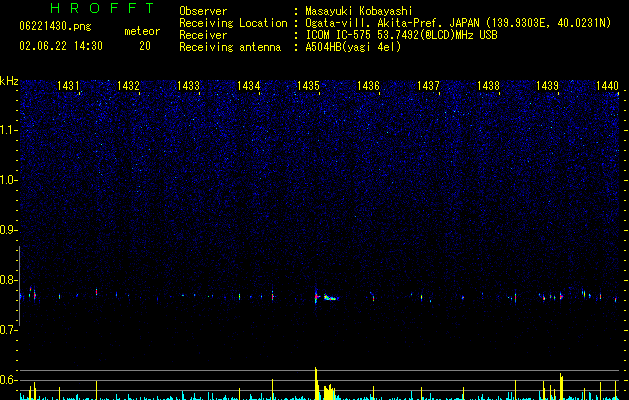Screen dimensions: 629x400
Task: Select the file name 06221430.png
Action: point(55,26)
